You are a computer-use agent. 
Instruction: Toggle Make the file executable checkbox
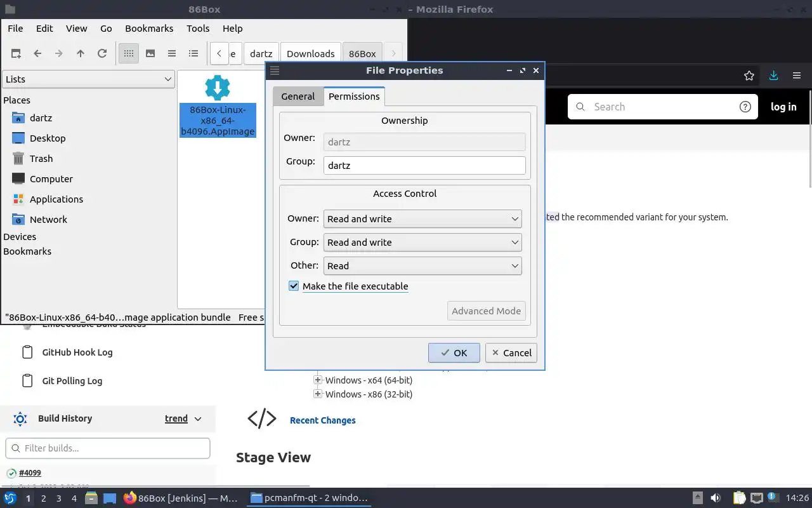(294, 286)
